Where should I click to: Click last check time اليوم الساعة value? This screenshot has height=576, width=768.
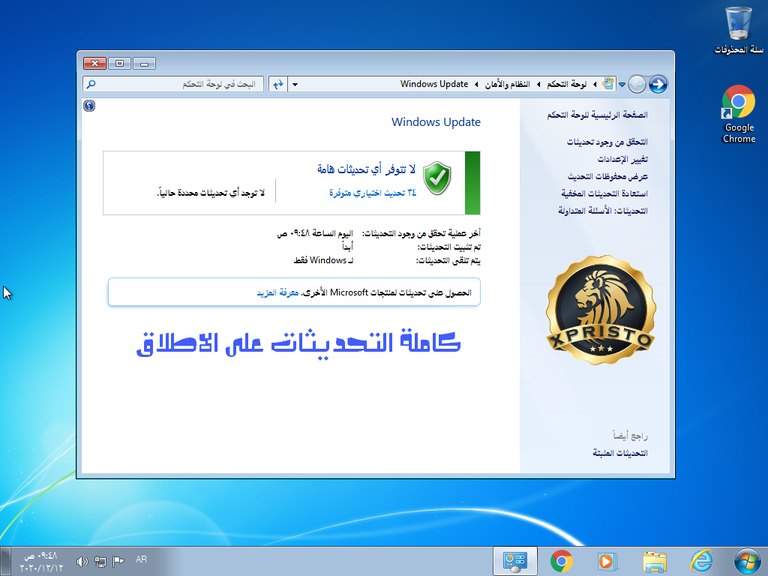click(x=315, y=234)
